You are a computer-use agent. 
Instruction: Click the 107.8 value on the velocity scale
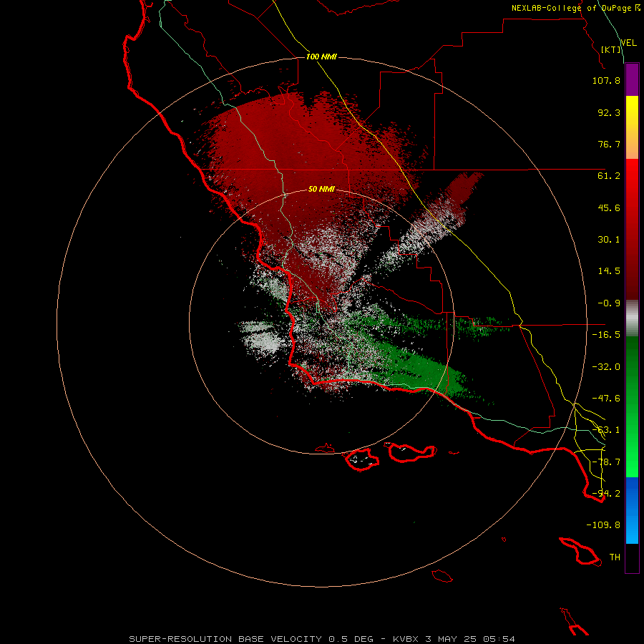tap(606, 80)
